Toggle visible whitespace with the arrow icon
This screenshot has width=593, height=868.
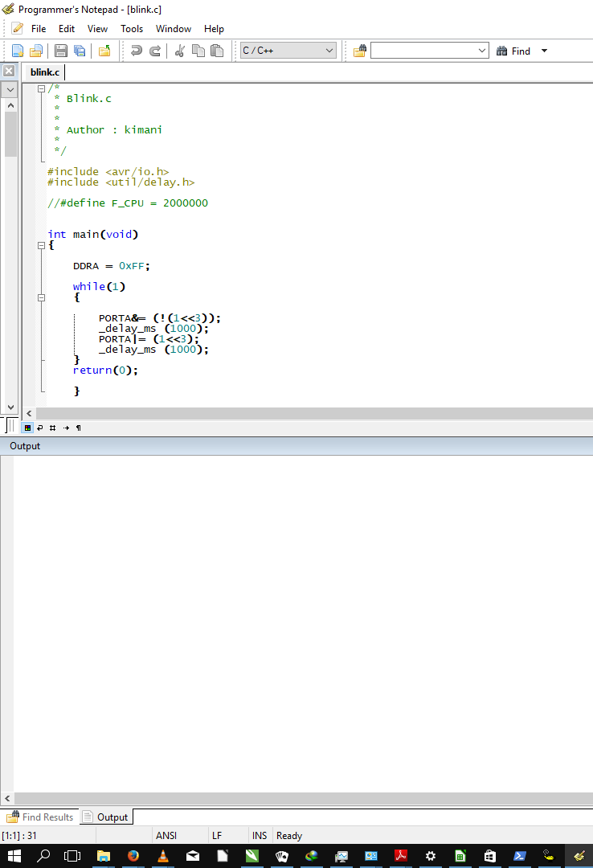tap(66, 428)
